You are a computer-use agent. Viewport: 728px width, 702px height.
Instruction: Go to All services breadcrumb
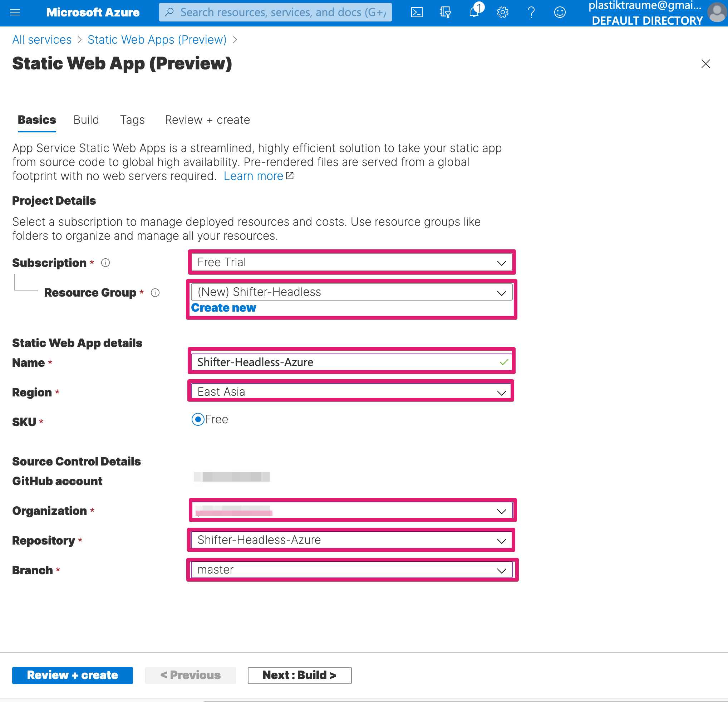(x=42, y=40)
